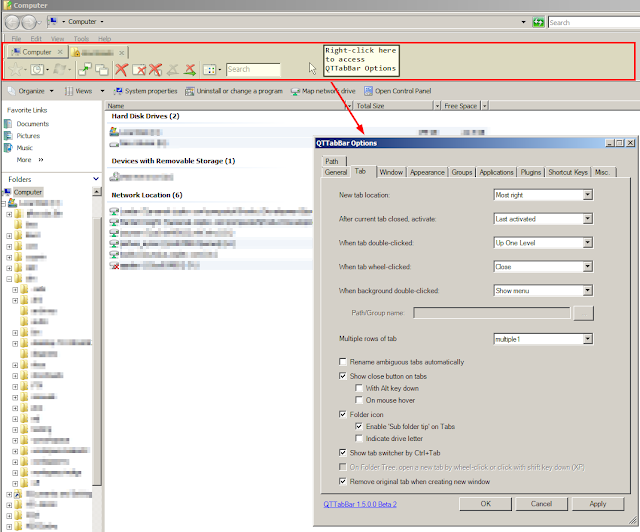The width and height of the screenshot is (640, 532).
Task: Click the greyed close left tabs icon
Action: click(x=173, y=69)
